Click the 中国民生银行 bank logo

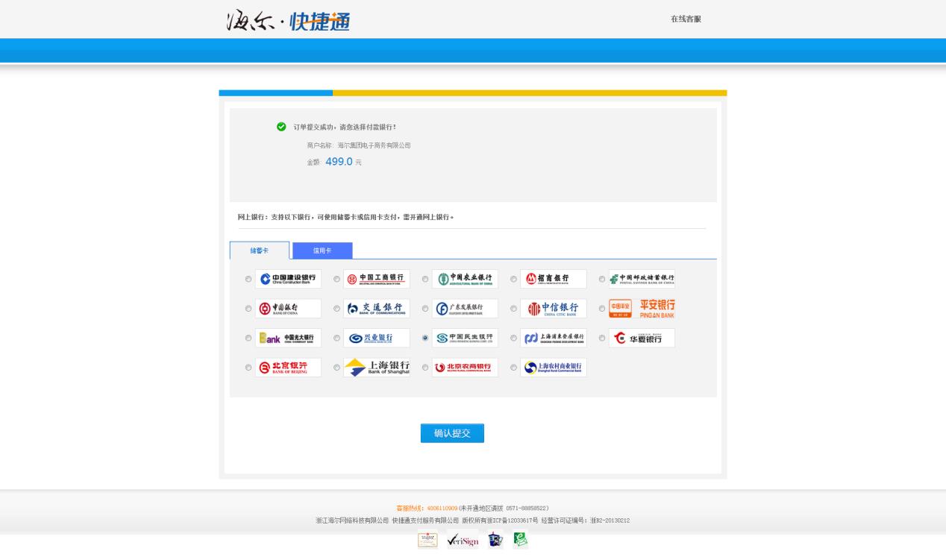pos(465,338)
